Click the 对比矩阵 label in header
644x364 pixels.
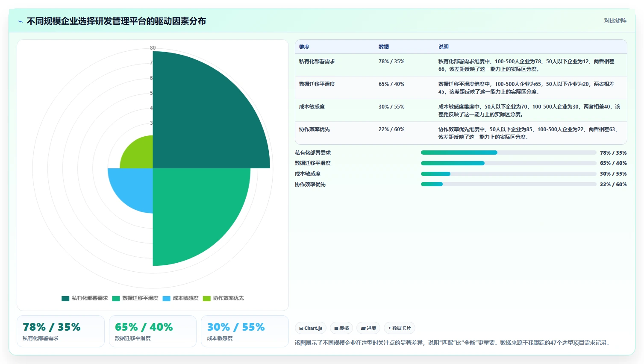tap(615, 21)
